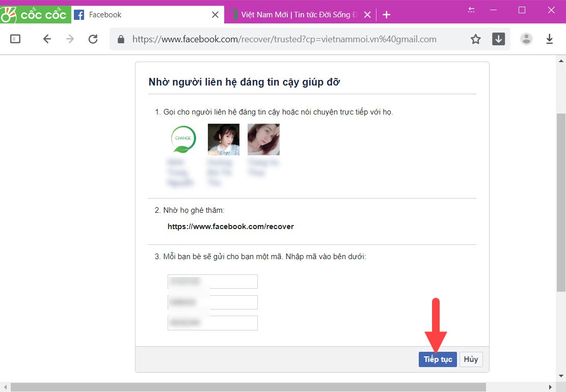Click the CHANGE leaf logo contact
The height and width of the screenshot is (392, 566).
pyautogui.click(x=183, y=139)
